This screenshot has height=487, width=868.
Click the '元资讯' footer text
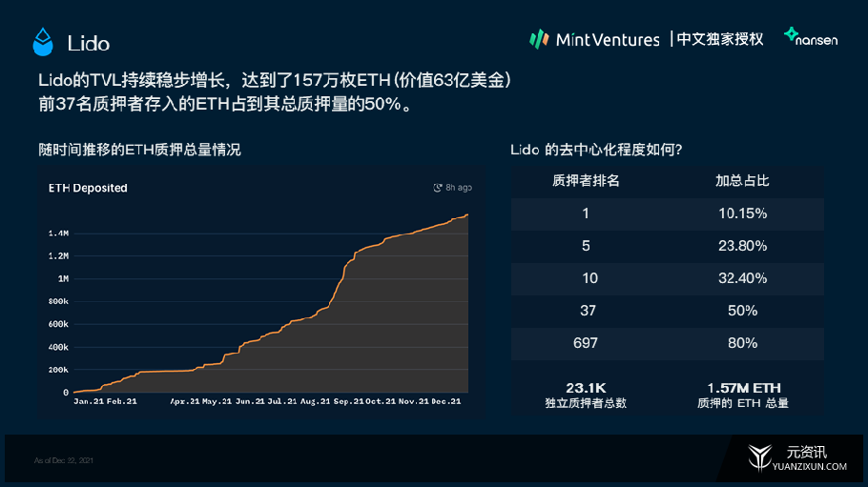point(807,452)
